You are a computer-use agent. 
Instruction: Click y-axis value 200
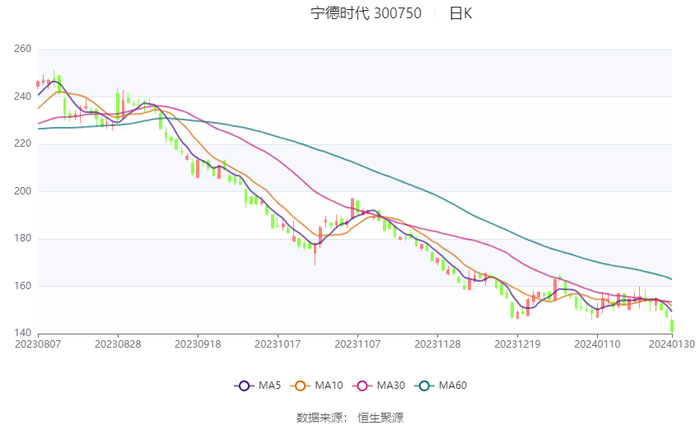[x=23, y=191]
